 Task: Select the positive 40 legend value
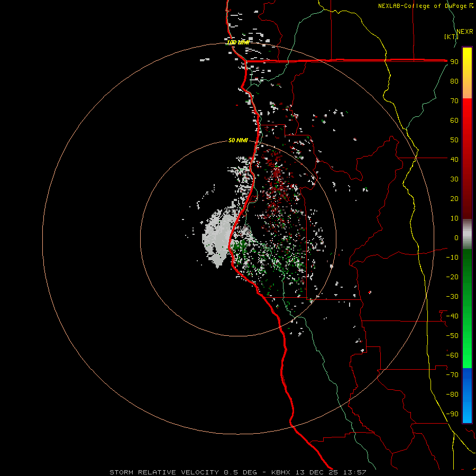pyautogui.click(x=454, y=159)
